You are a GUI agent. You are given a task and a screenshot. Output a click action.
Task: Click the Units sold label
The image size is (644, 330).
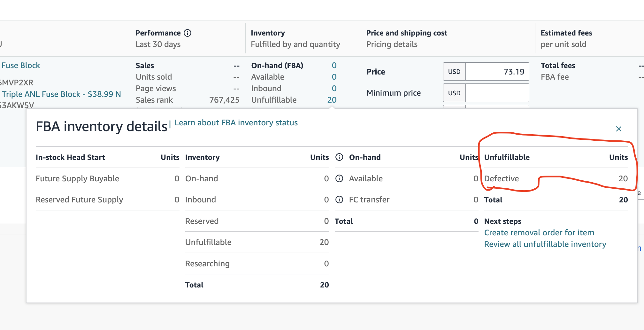click(x=154, y=77)
